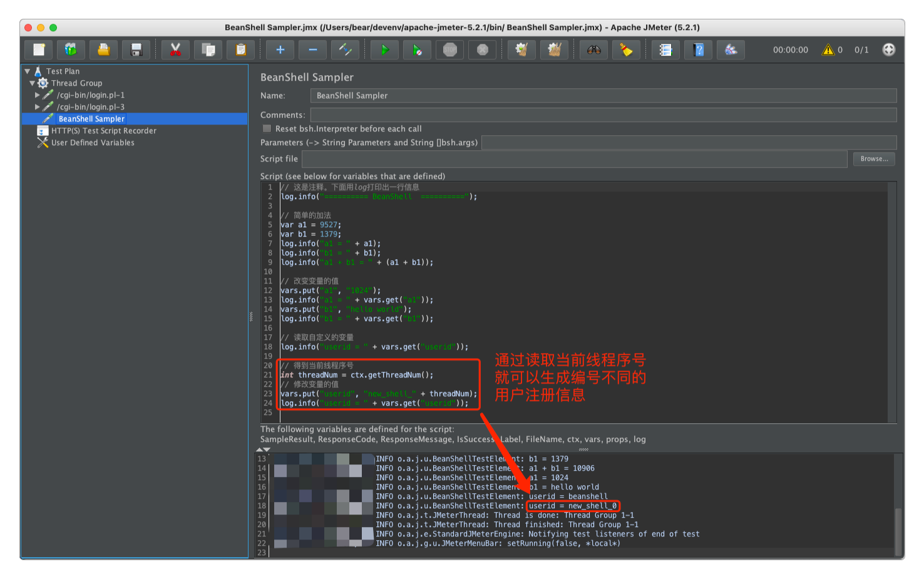924x579 pixels.
Task: Expand the /cgi-bin/login.pl-3 node
Action: 38,107
